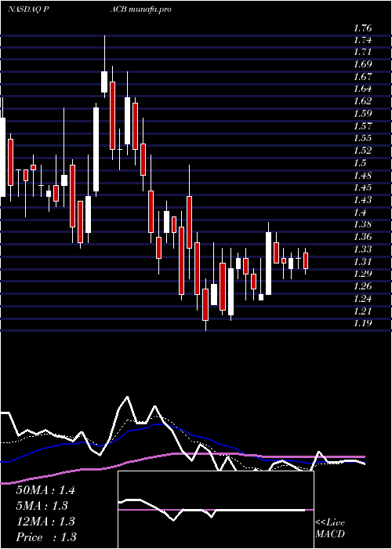Viewport: 392px width, 549px height.
Task: Click the 1.55 price axis label
Action: 362,138
